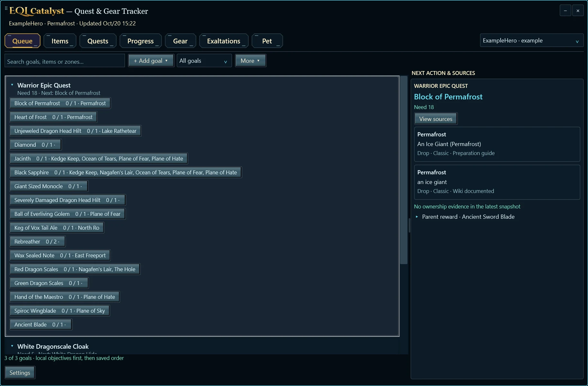
Task: Click the Keg of Vox Tail Ale chip
Action: [57, 228]
